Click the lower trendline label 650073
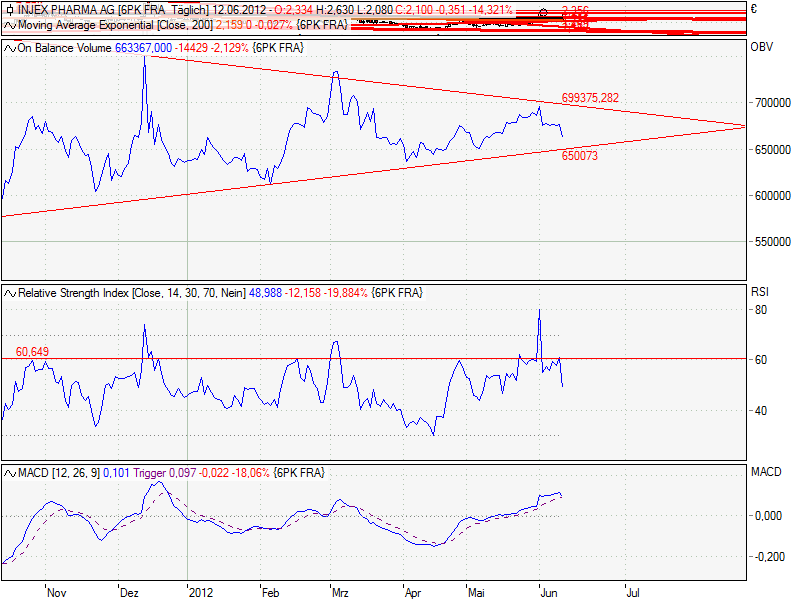 pyautogui.click(x=580, y=156)
